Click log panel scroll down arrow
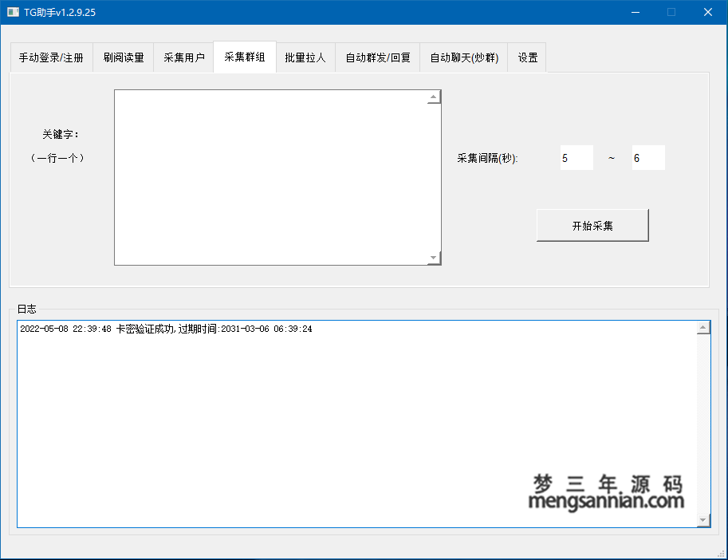 [703, 520]
